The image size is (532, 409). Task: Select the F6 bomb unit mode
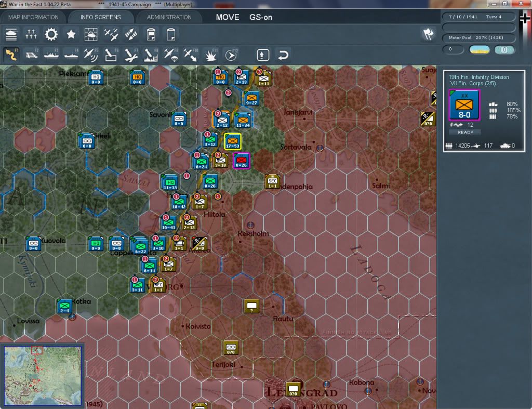click(x=111, y=55)
